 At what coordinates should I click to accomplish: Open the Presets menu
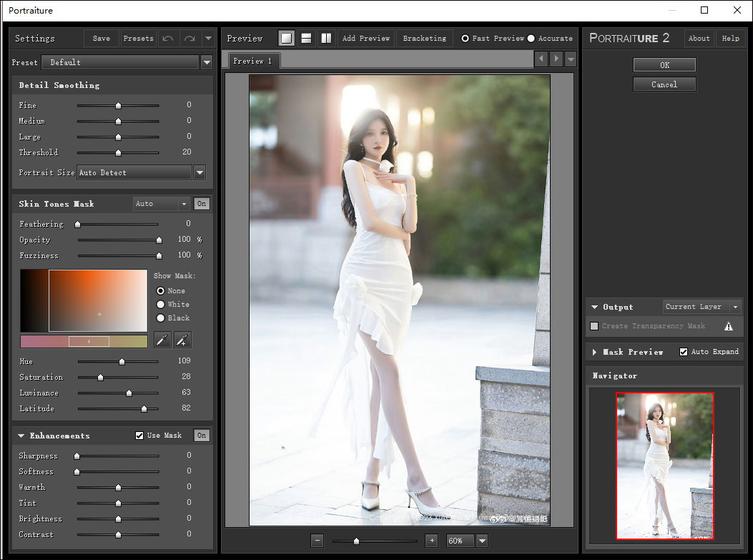pos(138,38)
